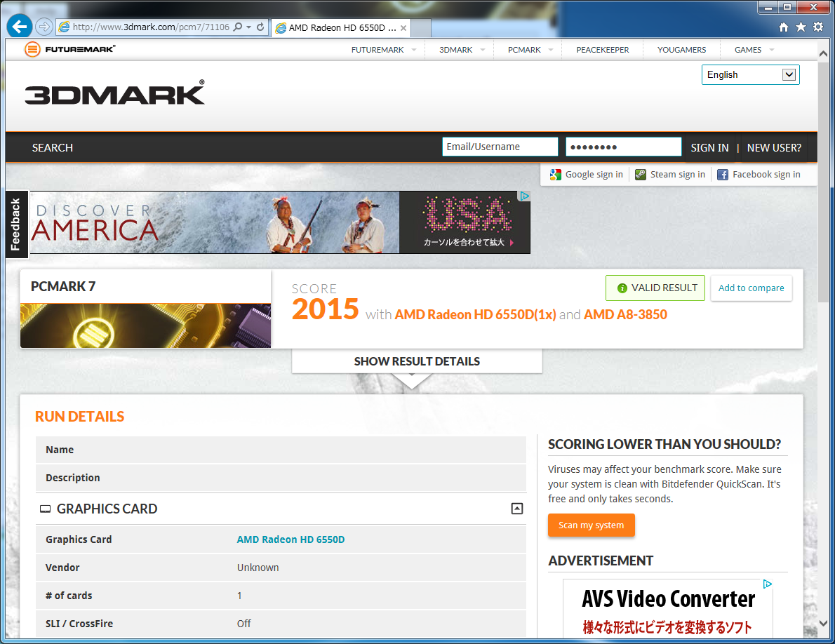The image size is (835, 644).
Task: Close the AMD Radeon HD 6550D tab
Action: tap(403, 28)
